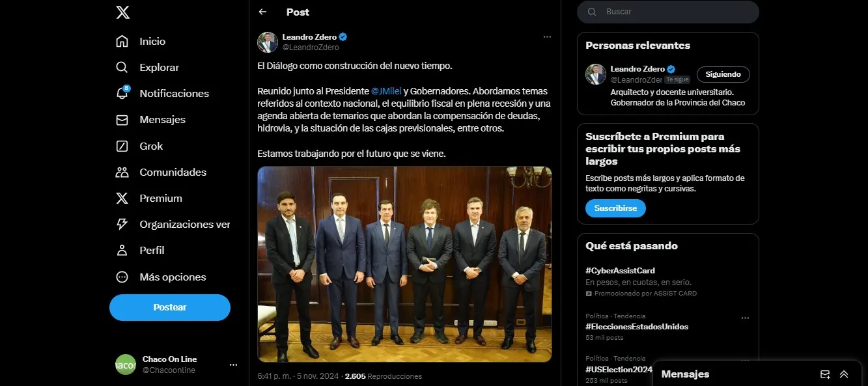The image size is (868, 386).
Task: Click the X logo icon
Action: [122, 12]
